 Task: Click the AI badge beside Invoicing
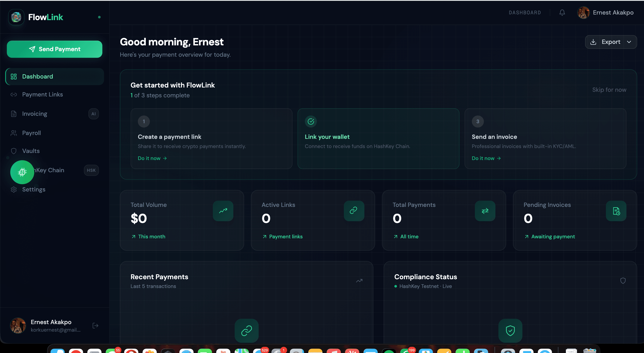[x=94, y=114]
